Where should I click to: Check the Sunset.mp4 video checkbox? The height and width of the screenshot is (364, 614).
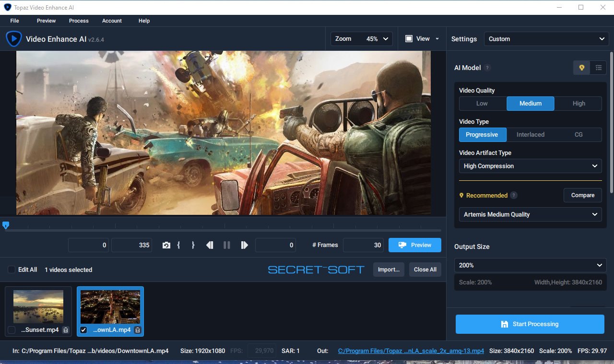12,330
